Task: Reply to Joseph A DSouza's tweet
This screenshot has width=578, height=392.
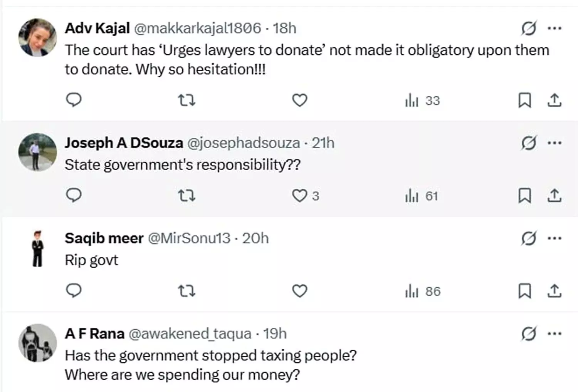Action: click(74, 195)
